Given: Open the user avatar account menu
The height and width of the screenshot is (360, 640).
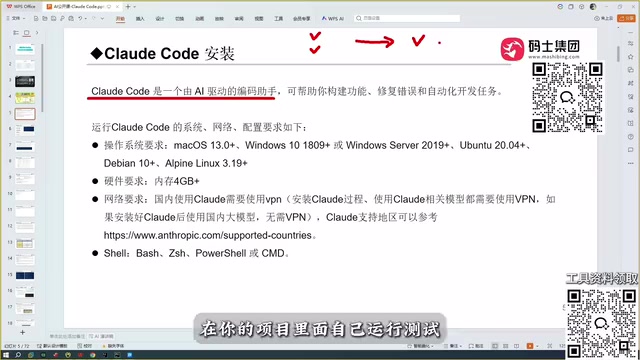Looking at the screenshot, I should click(x=593, y=7).
